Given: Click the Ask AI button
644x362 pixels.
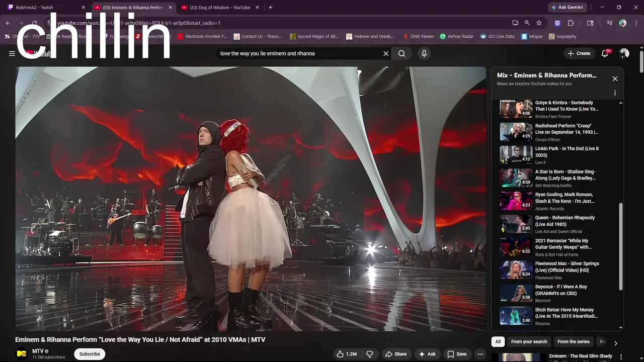Looking at the screenshot, I should pyautogui.click(x=427, y=354).
